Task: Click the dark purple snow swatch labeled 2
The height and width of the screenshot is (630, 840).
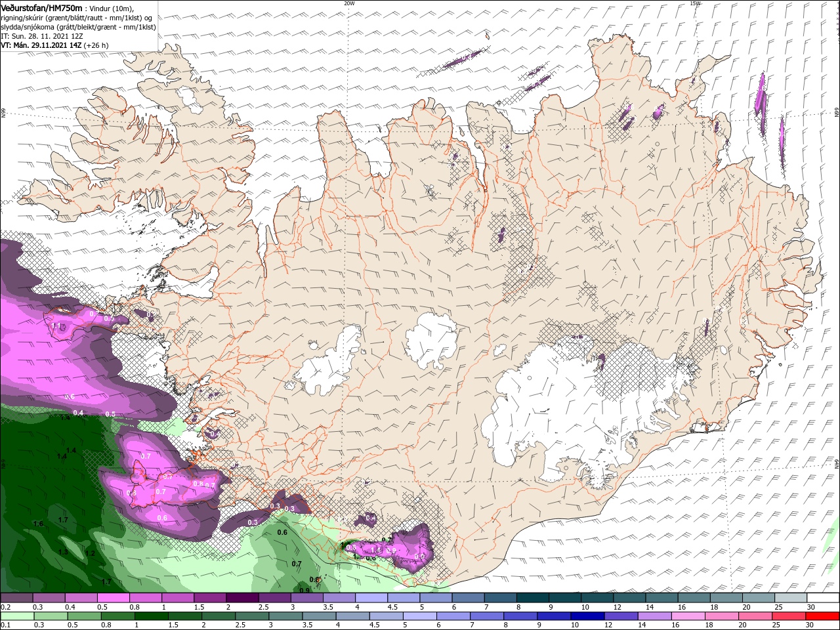Action: [242, 598]
